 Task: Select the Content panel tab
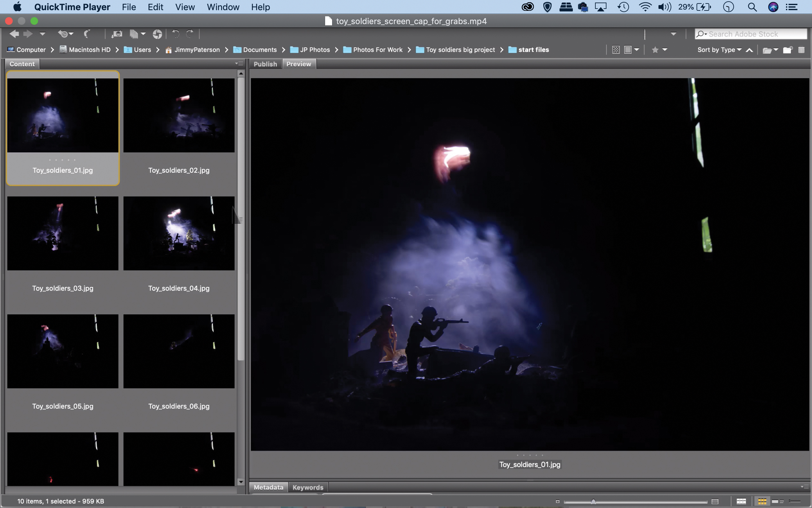22,64
